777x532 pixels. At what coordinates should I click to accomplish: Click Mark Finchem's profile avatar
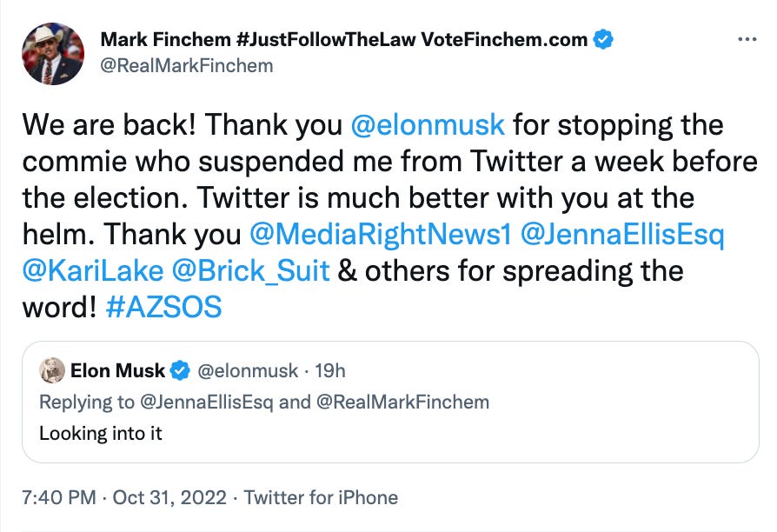point(53,53)
